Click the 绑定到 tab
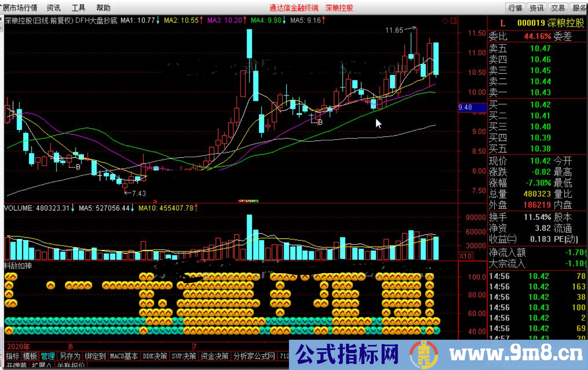This screenshot has height=370, width=588. [x=95, y=356]
